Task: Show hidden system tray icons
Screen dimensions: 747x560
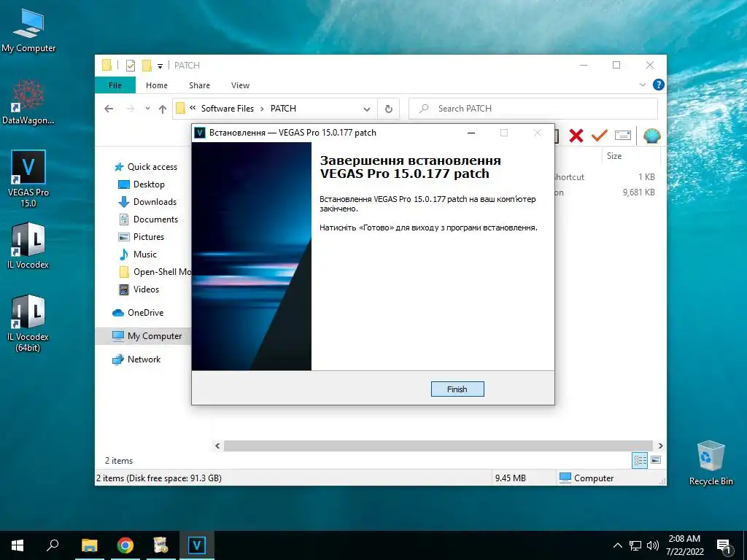Action: pos(617,545)
